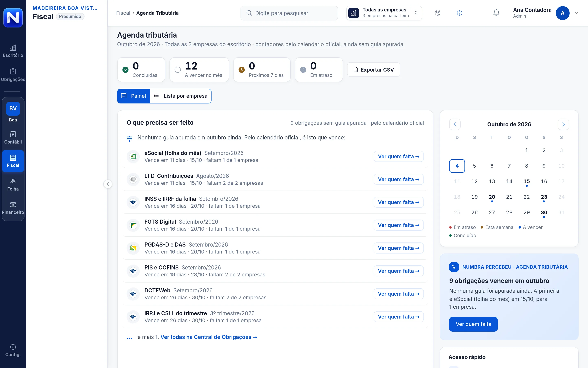This screenshot has height=368, width=588.
Task: Switch to Lista por empresa view
Action: (180, 96)
